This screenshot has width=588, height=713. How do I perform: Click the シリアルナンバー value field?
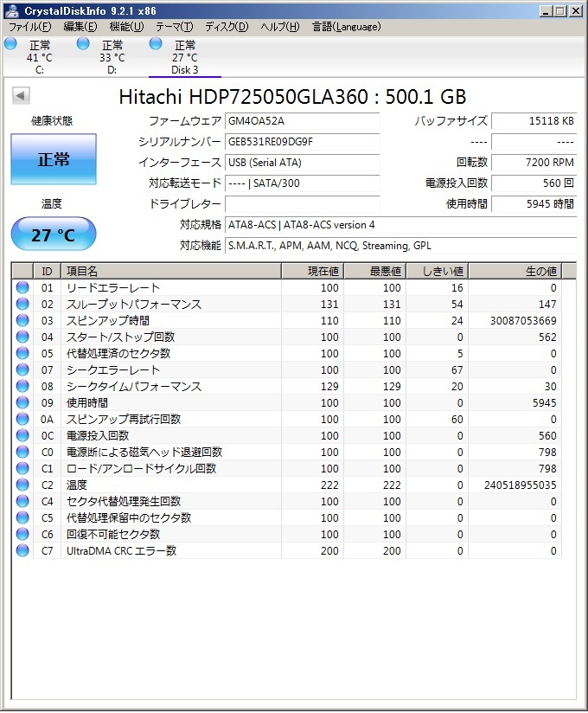coord(302,142)
